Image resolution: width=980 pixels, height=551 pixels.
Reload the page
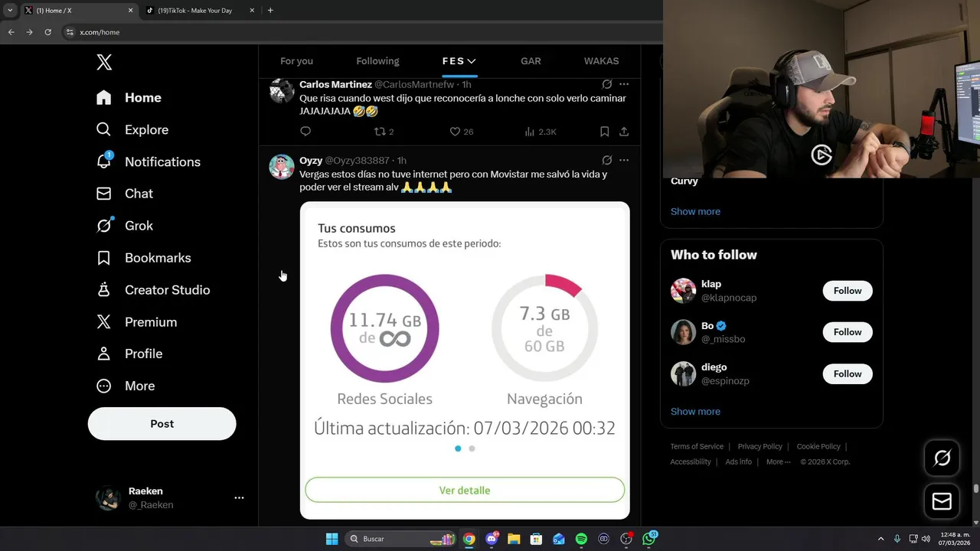[47, 32]
